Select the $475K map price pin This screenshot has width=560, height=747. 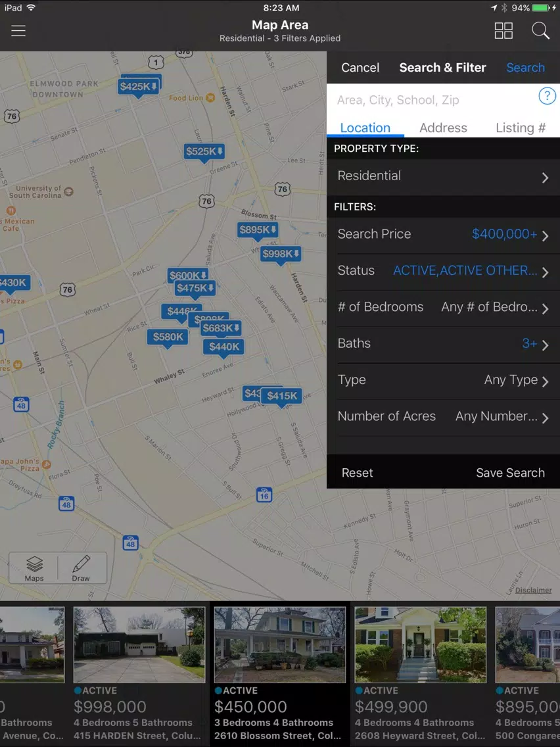coord(195,288)
